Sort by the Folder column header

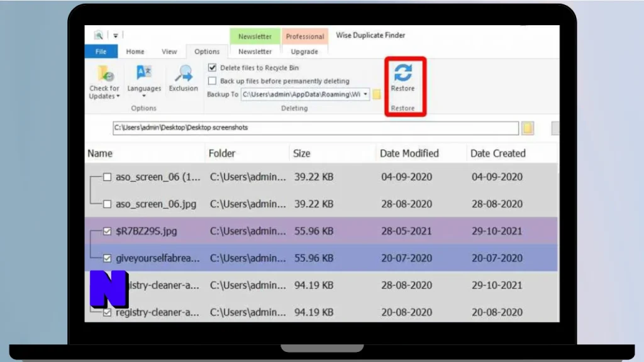tap(222, 153)
